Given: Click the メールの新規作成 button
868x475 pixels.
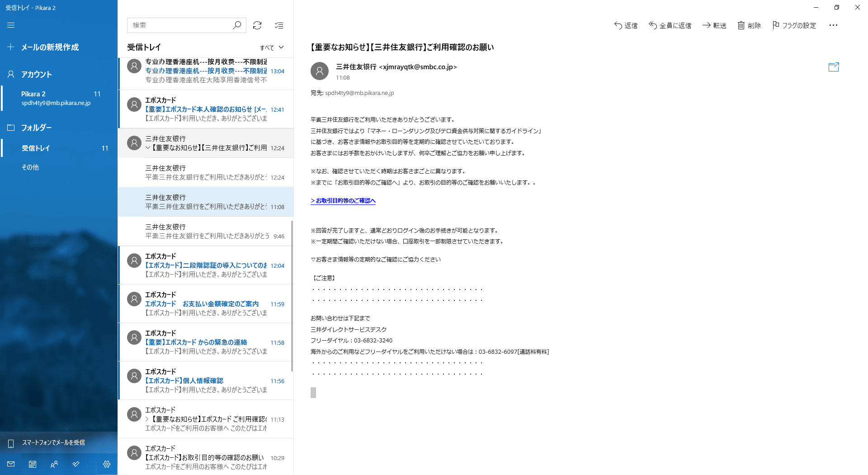Looking at the screenshot, I should click(59, 47).
